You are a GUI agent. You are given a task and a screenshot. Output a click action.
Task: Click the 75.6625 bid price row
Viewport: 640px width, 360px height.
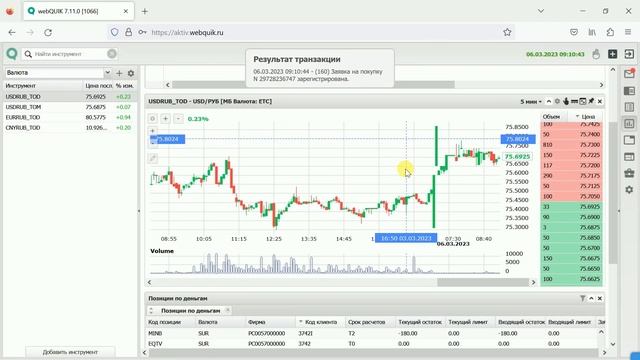pyautogui.click(x=571, y=279)
